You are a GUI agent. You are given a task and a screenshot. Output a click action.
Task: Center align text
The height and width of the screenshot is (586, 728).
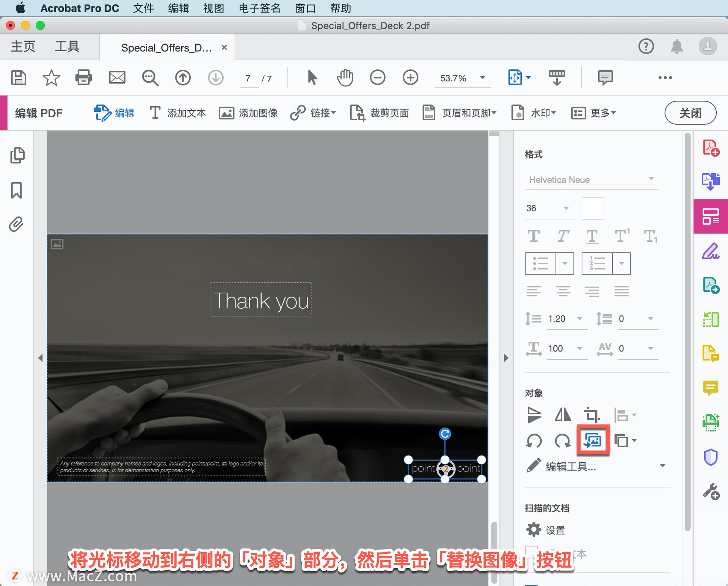coord(563,291)
